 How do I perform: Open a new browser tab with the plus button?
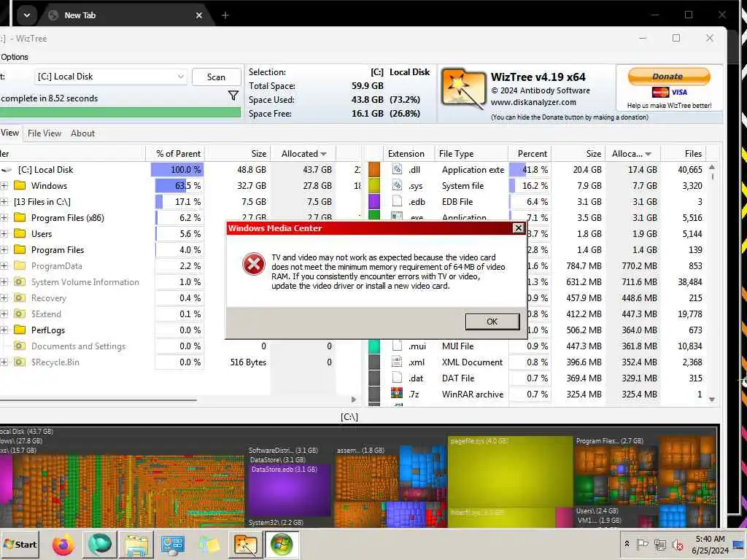225,15
